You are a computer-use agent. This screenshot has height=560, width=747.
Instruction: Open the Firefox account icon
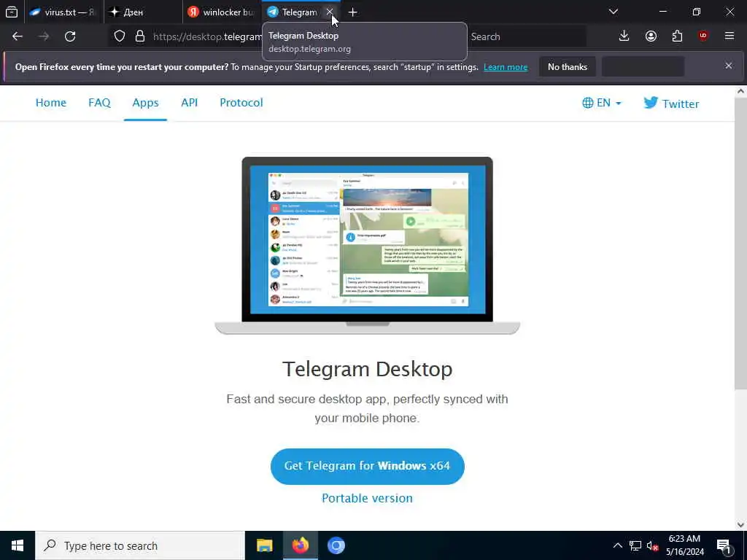pyautogui.click(x=651, y=36)
